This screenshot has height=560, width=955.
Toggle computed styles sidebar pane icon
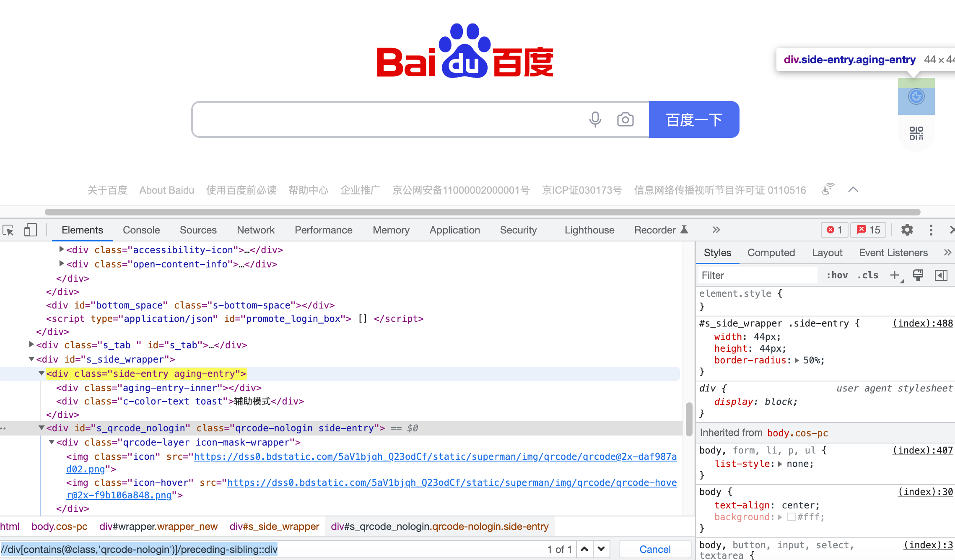click(941, 275)
